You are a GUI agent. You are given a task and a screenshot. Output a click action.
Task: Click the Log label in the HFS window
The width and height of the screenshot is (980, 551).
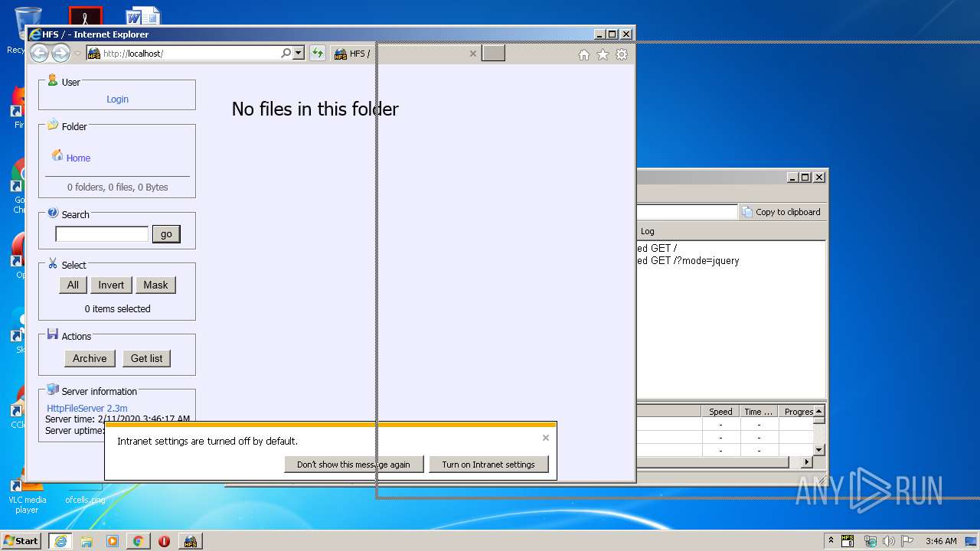point(648,231)
